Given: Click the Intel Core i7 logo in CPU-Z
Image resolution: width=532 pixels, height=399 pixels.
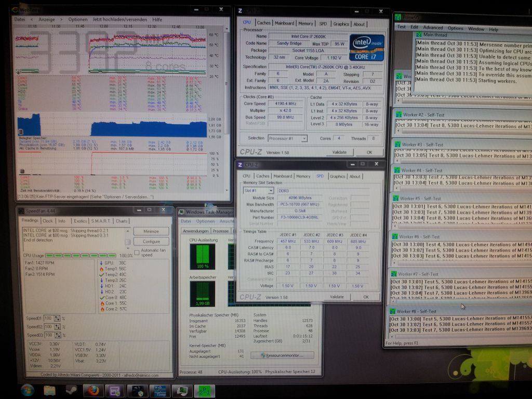Looking at the screenshot, I should [367, 48].
